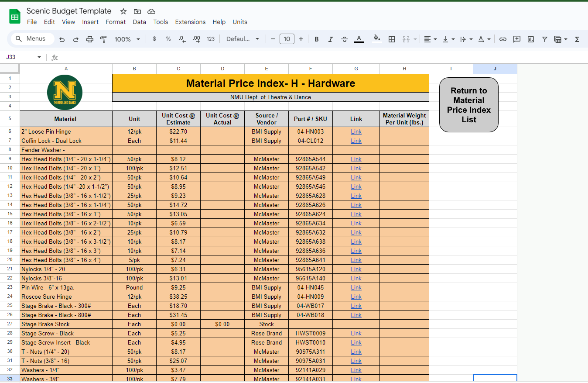The image size is (588, 383).
Task: Select the $38.25 unit cost cell
Action: pyautogui.click(x=178, y=297)
